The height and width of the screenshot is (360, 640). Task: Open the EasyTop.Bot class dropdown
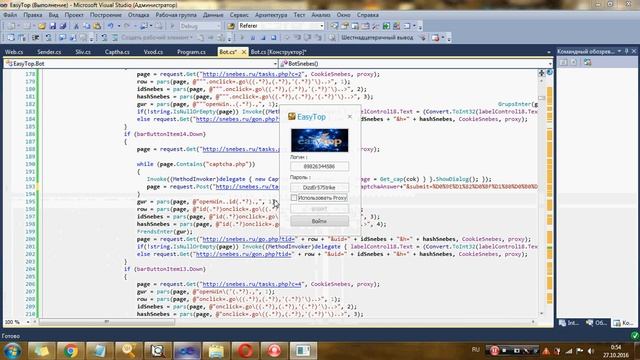(275, 64)
